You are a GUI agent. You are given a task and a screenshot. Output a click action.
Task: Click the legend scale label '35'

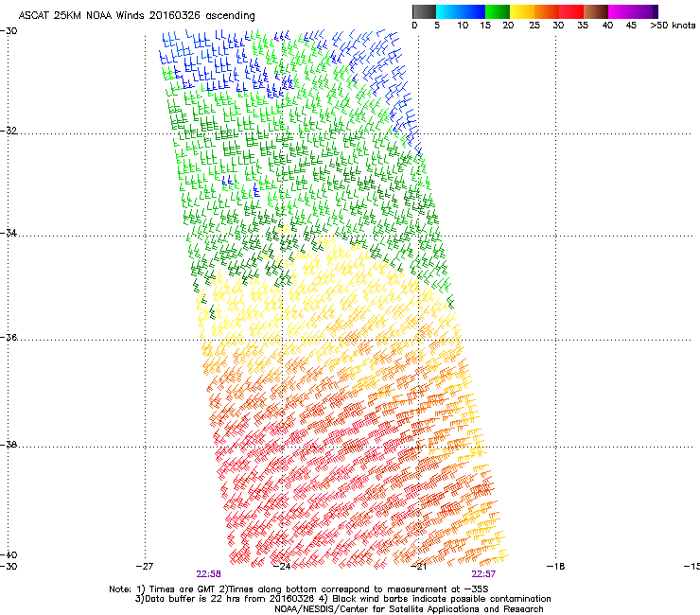[x=583, y=26]
